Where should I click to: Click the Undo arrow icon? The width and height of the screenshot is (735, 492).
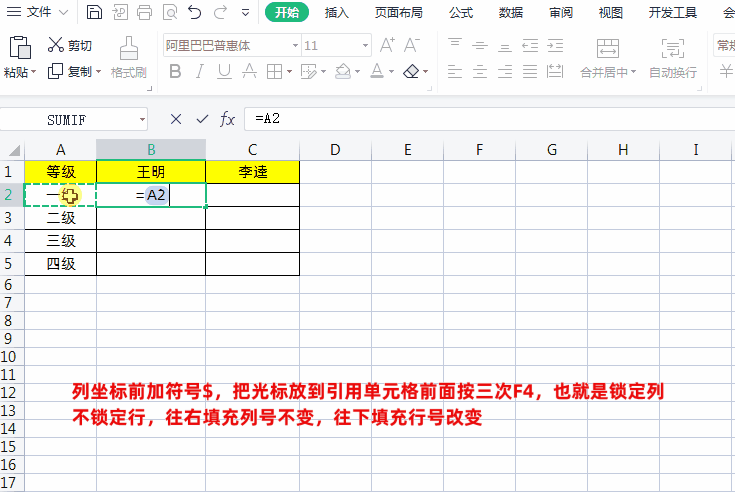pyautogui.click(x=195, y=12)
